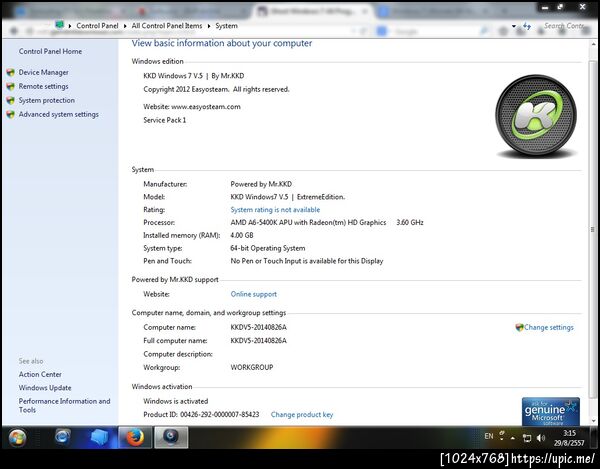The height and width of the screenshot is (469, 600).
Task: Open System protection link
Action: pos(47,100)
